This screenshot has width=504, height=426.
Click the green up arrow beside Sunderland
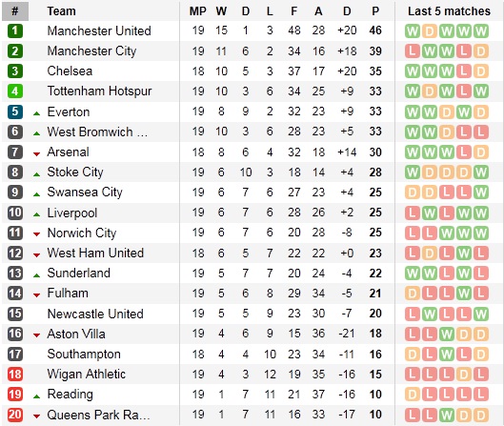(x=36, y=275)
